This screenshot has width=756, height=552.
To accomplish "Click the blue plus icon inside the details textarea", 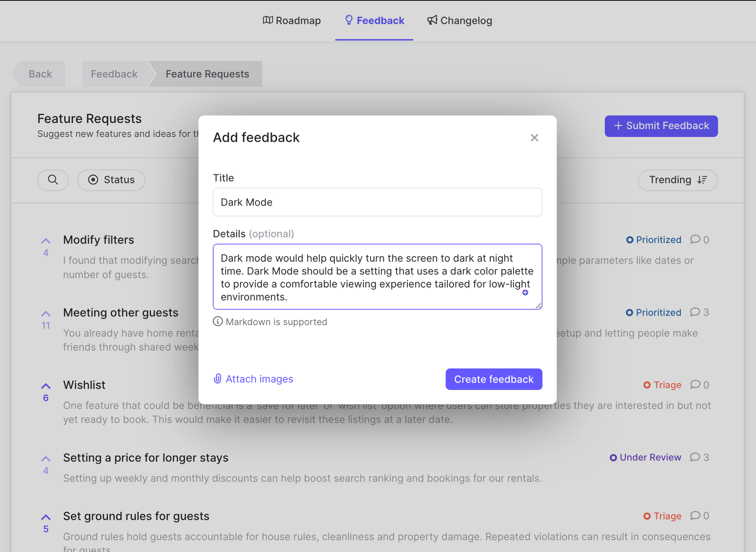I will tap(525, 293).
